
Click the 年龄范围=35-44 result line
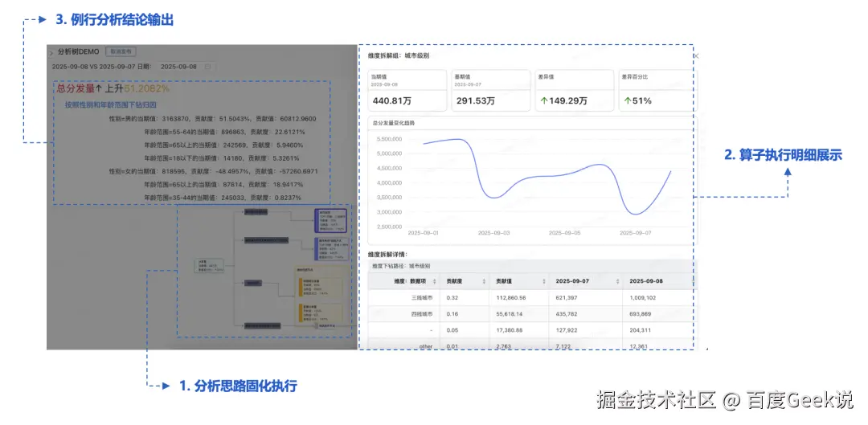(x=224, y=197)
